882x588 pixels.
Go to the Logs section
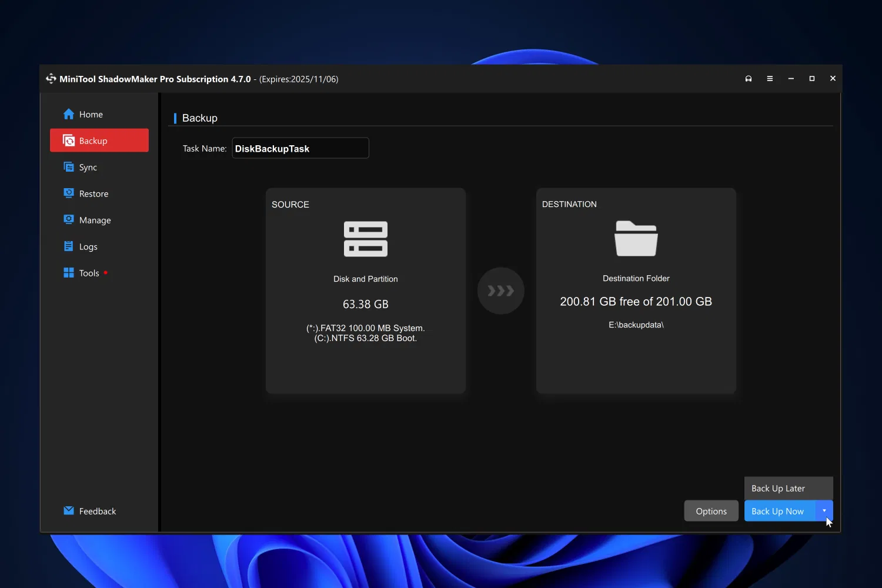(x=88, y=247)
